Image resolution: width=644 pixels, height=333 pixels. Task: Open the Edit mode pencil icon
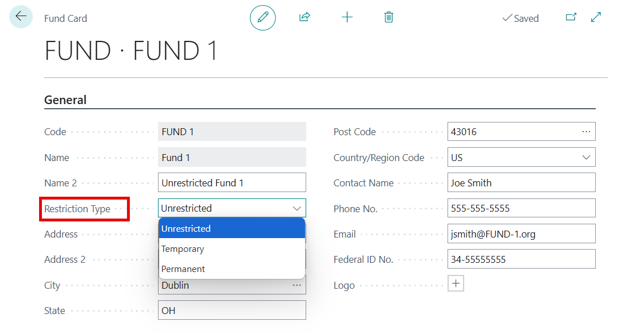coord(263,17)
